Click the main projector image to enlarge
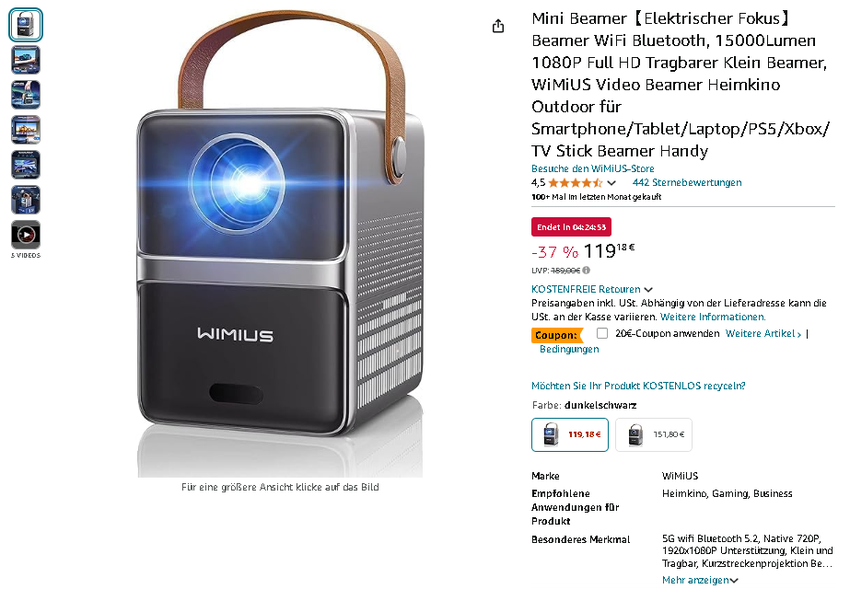Screen dimensions: 850x589 pyautogui.click(x=280, y=244)
